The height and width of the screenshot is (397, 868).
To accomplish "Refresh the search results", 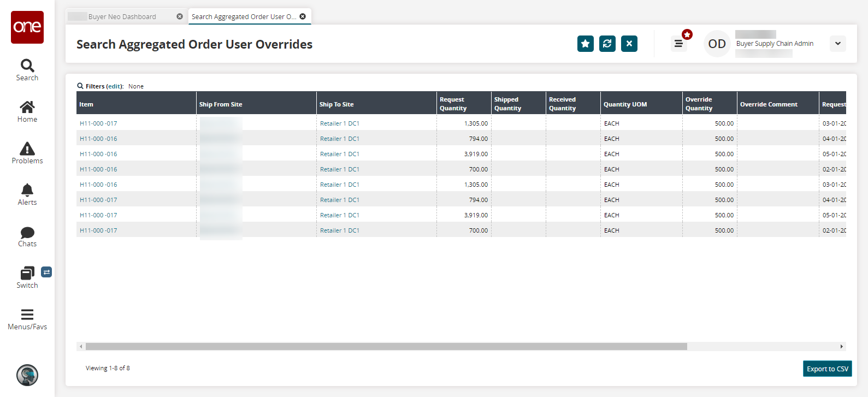I will (x=607, y=44).
